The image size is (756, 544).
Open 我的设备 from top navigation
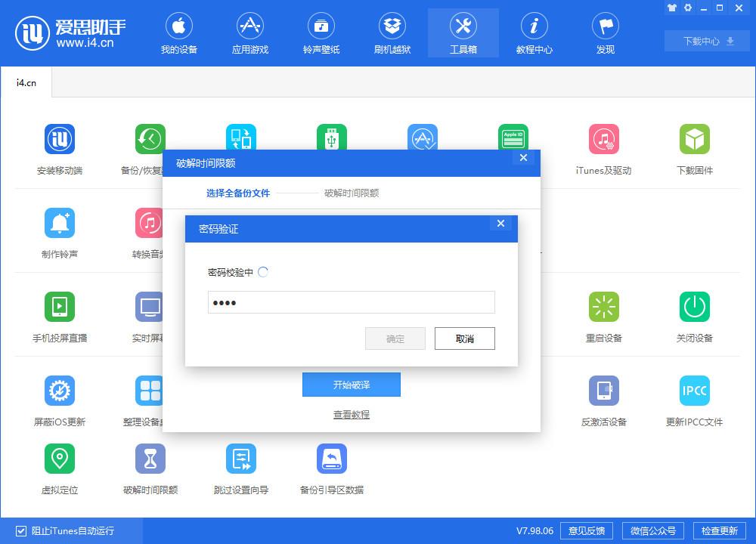coord(179,34)
